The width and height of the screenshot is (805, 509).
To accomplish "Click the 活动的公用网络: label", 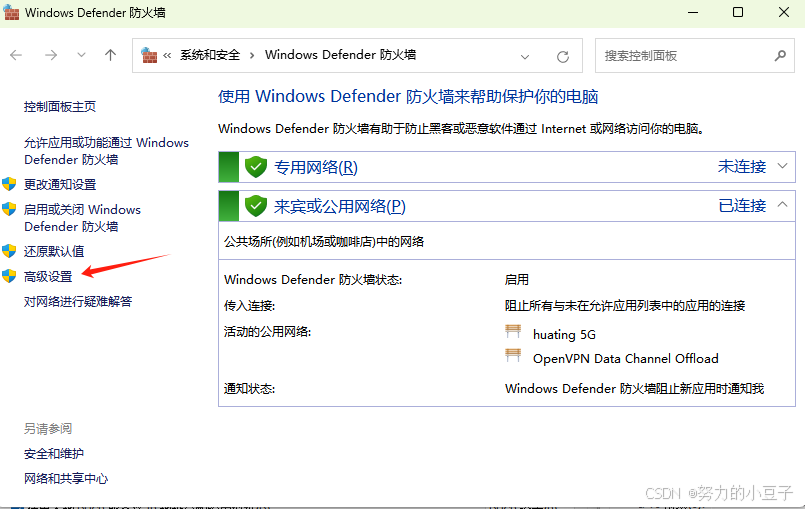I will tap(267, 332).
